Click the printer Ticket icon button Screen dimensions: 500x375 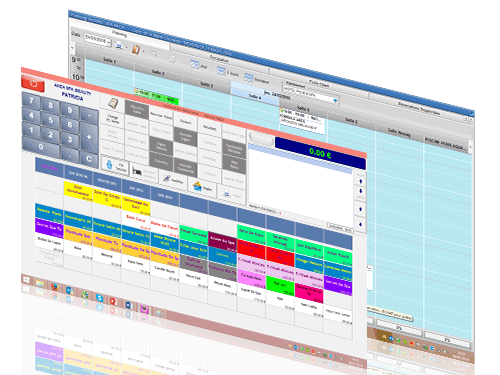(231, 194)
